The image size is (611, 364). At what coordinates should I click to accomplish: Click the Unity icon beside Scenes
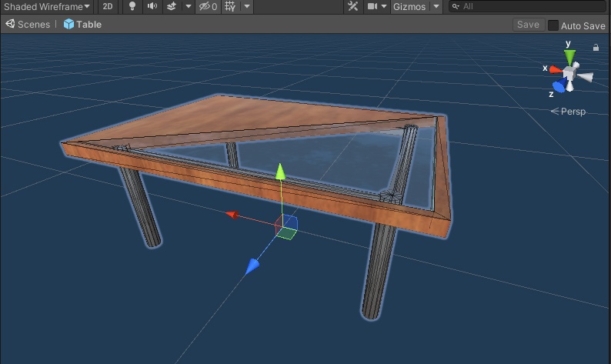coord(10,24)
